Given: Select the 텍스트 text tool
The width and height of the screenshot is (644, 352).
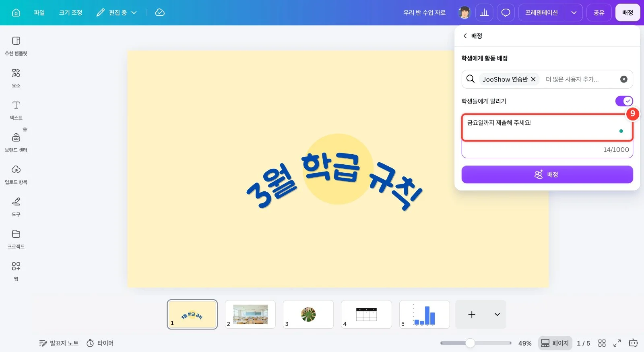Looking at the screenshot, I should [16, 110].
